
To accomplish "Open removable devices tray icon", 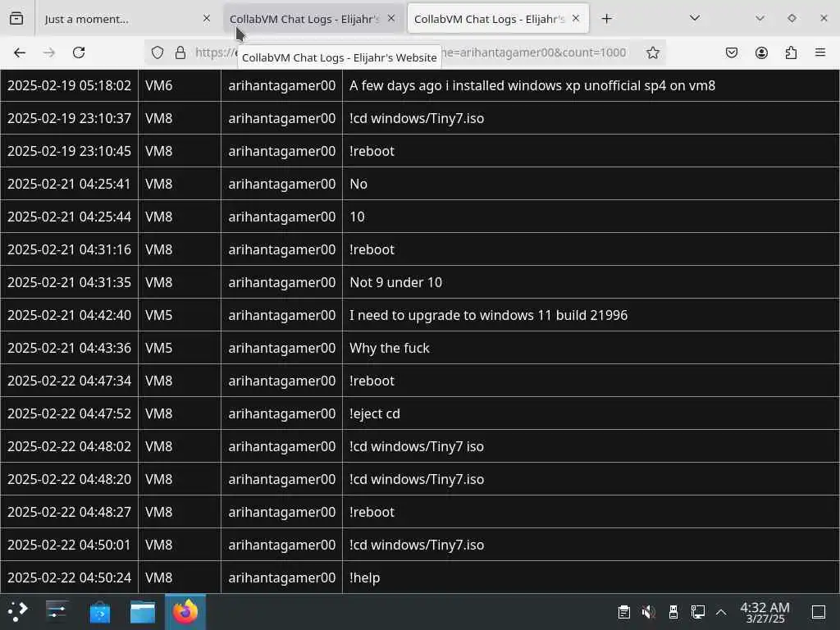I will coord(673,612).
